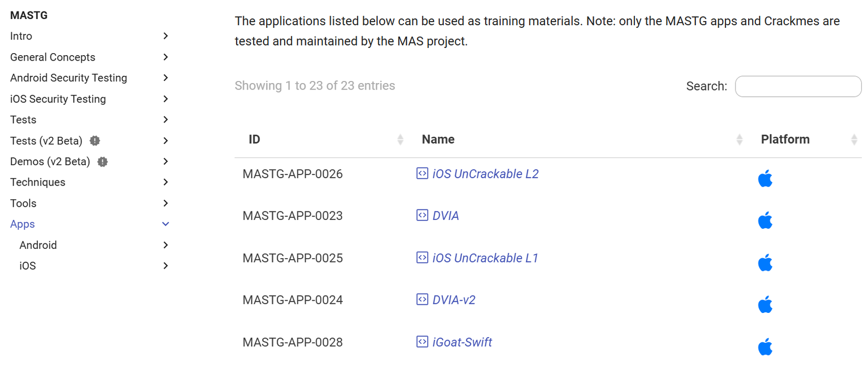Click the beta badge icon next to Demos (v2 Beta)

(103, 161)
